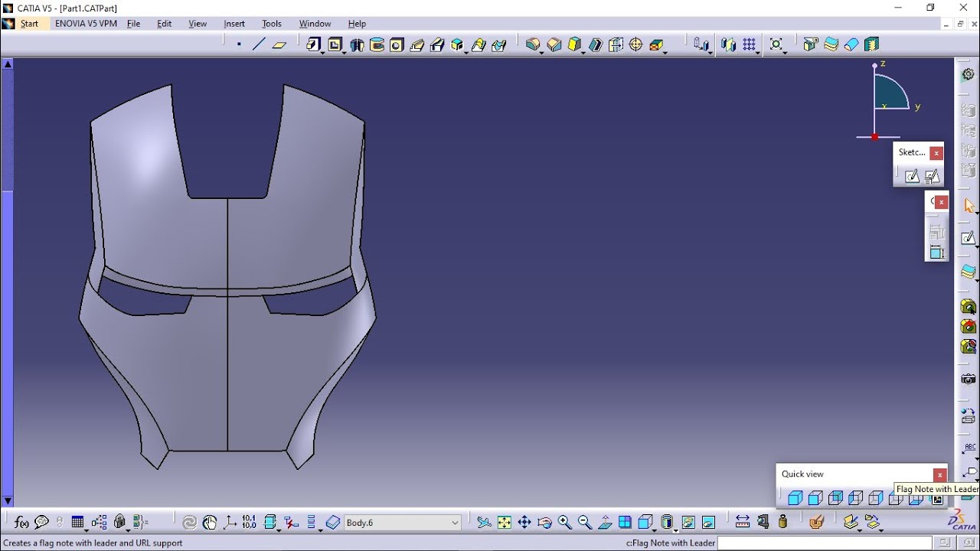
Task: Open the Start menu
Action: pos(29,24)
